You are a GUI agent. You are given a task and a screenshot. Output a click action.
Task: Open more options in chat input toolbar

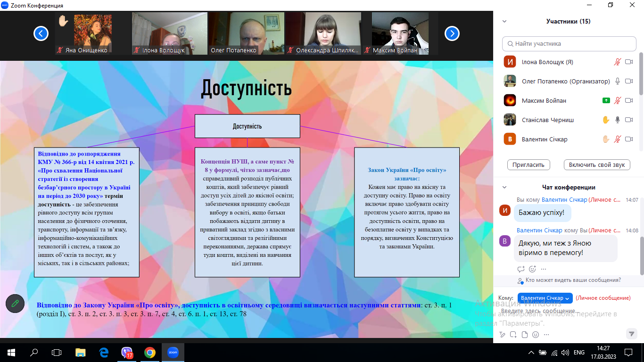(547, 335)
